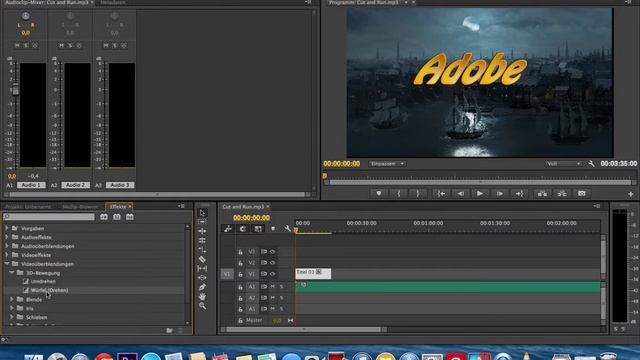
Task: Expand the Audioüberblendungen folder
Action: (7, 246)
